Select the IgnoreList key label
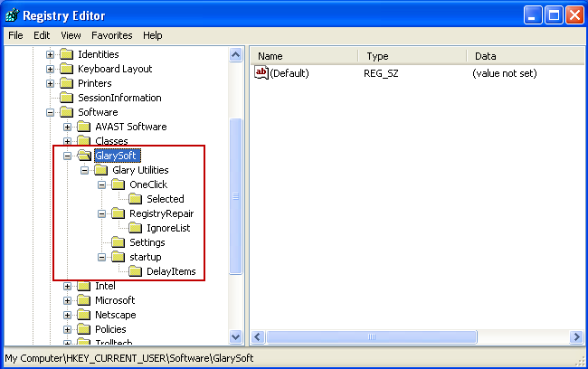588x369 pixels. (168, 228)
